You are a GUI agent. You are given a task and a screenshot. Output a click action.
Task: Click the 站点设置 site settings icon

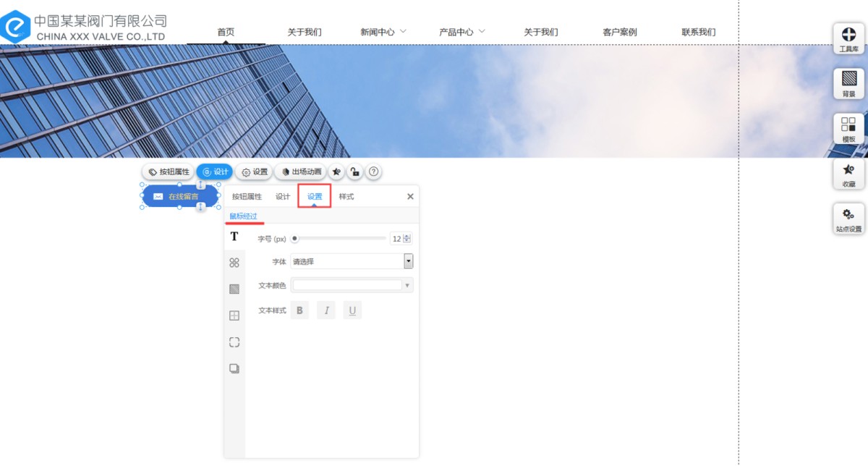pyautogui.click(x=848, y=219)
